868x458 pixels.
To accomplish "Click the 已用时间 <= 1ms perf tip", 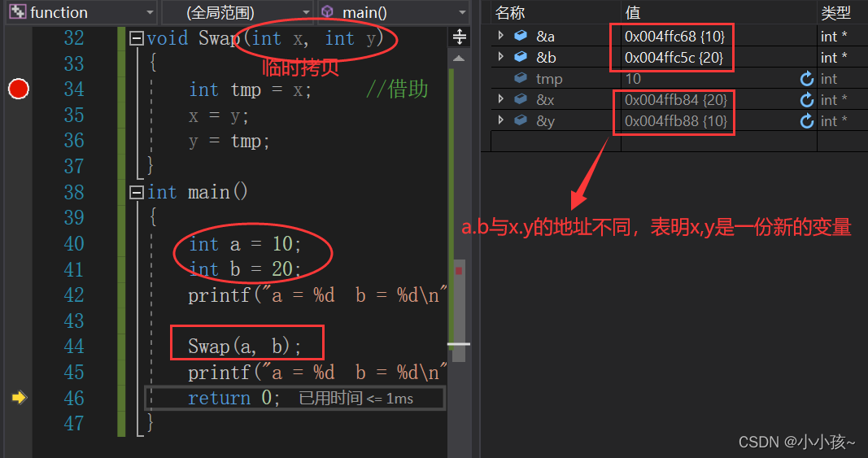I will (356, 398).
